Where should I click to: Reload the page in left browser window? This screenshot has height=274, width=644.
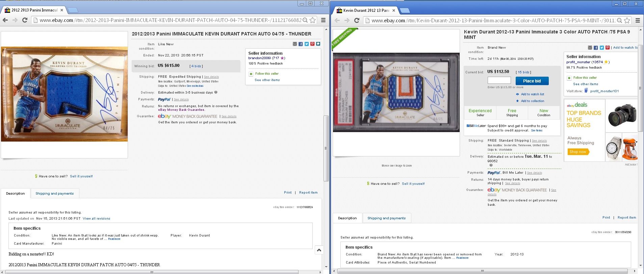[25, 20]
